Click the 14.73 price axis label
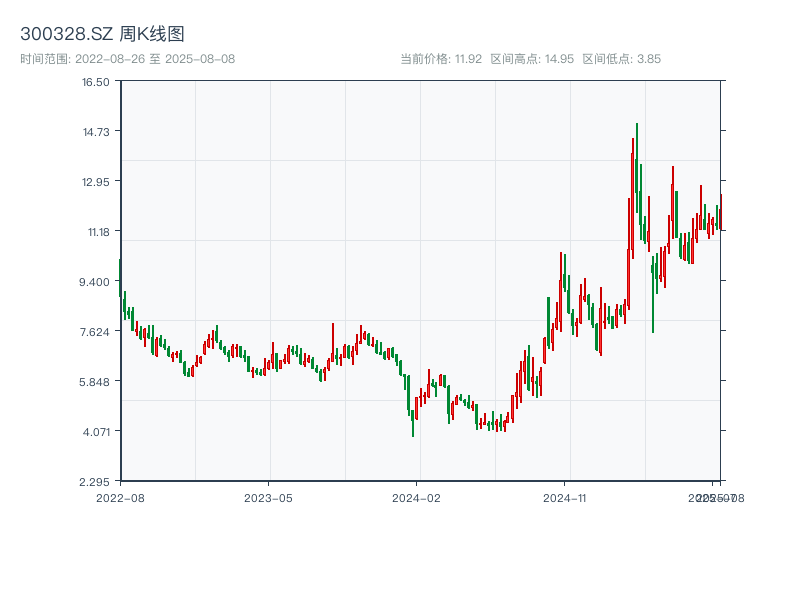Viewport: 800px width, 600px height. coord(95,132)
